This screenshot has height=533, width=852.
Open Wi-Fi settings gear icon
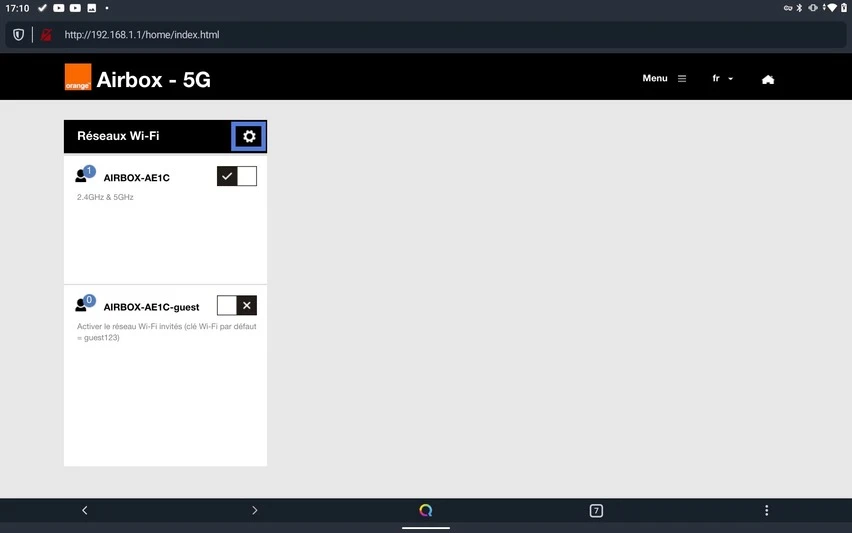(x=249, y=136)
